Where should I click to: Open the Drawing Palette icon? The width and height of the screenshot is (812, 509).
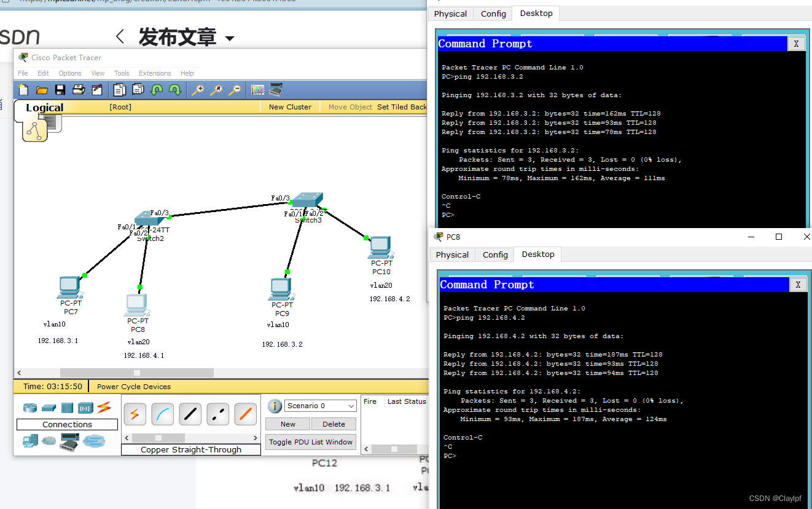pos(257,90)
